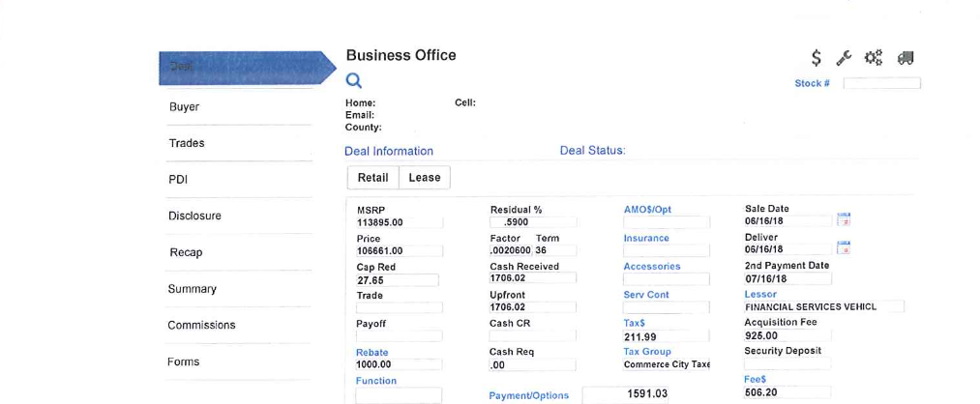Click the Cap Red field showing 27.65
The height and width of the screenshot is (404, 980).
[x=398, y=280]
